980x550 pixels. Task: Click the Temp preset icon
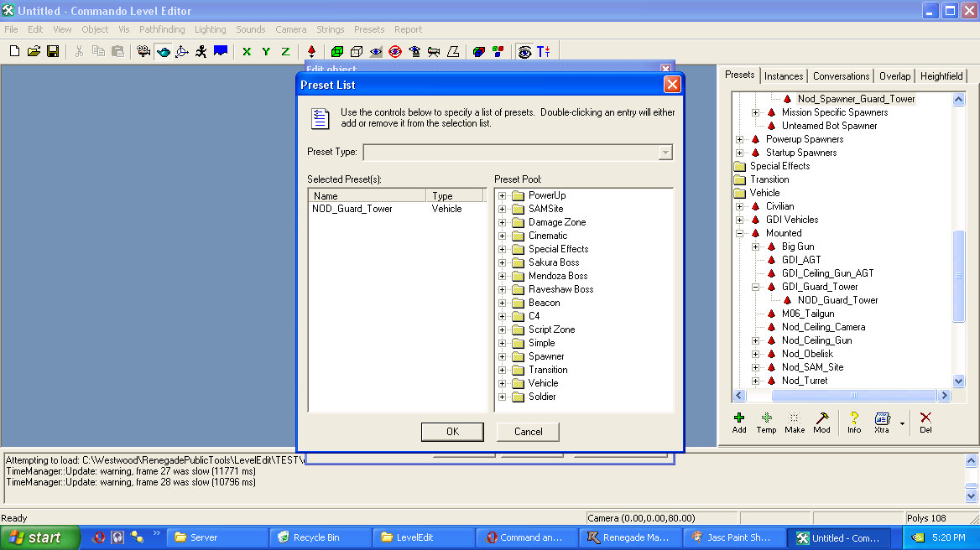click(766, 422)
